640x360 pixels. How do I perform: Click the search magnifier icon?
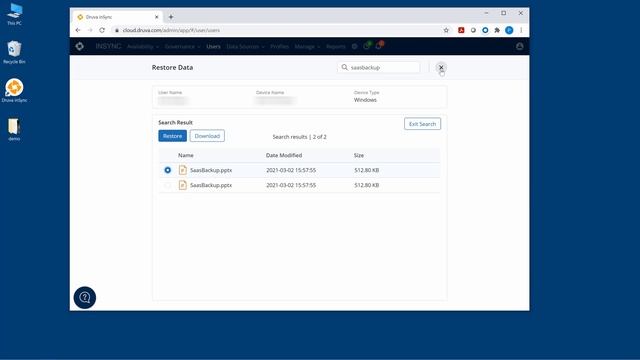(344, 67)
